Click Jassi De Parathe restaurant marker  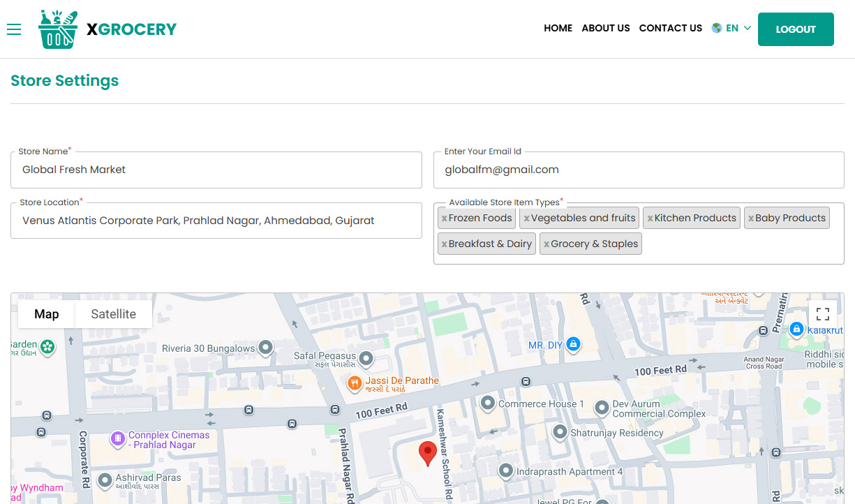(355, 383)
